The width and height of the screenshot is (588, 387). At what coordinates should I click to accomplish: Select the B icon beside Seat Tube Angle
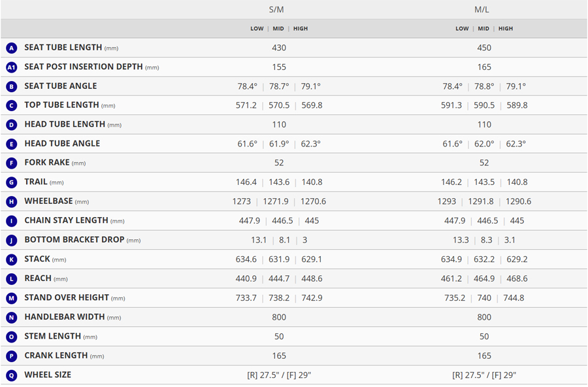(11, 86)
